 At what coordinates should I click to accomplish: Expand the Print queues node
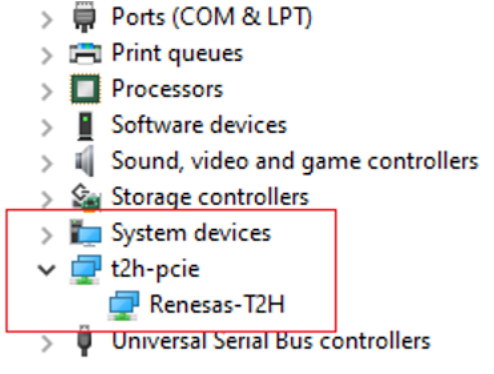click(x=47, y=56)
